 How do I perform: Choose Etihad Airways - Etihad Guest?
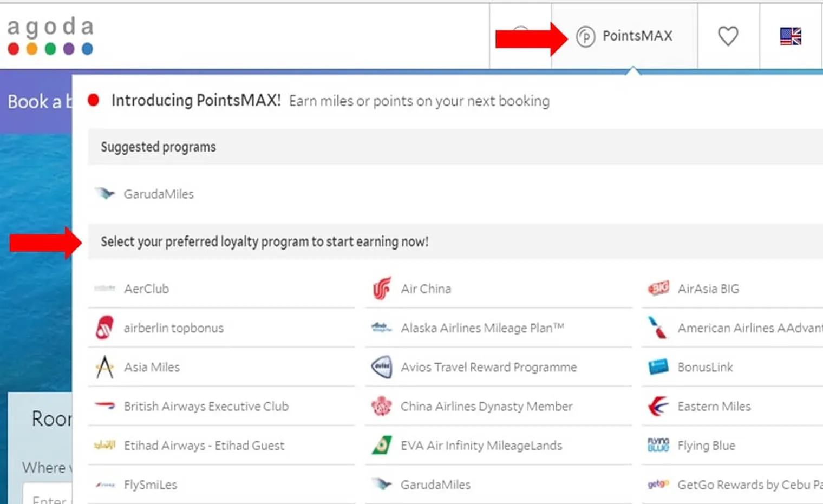(x=204, y=446)
